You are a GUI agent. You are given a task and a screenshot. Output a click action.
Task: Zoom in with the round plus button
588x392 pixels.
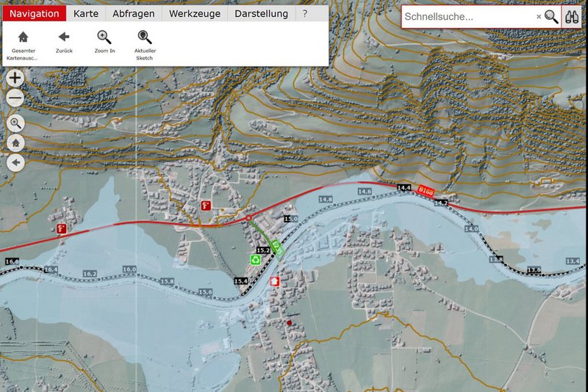coord(15,78)
